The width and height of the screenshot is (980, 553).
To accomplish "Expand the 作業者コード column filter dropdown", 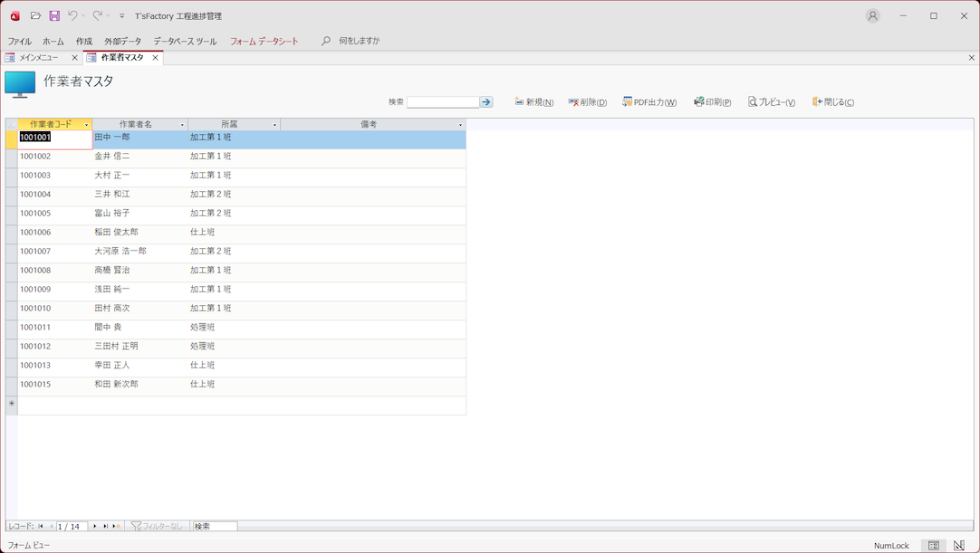I will pyautogui.click(x=87, y=125).
